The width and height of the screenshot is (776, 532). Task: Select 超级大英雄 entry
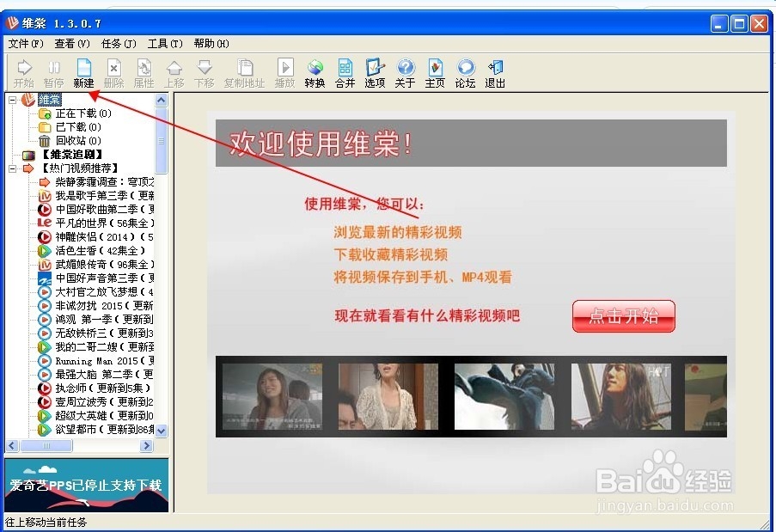[x=105, y=416]
